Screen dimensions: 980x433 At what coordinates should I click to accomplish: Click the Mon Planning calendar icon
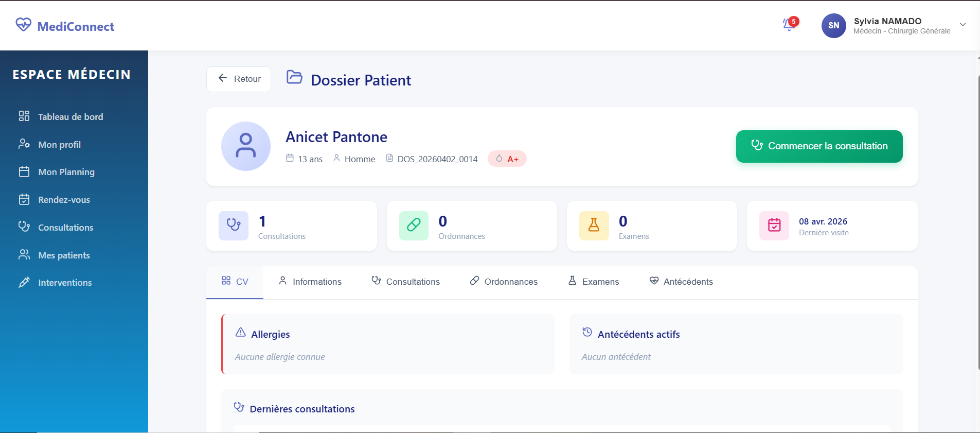(x=24, y=171)
